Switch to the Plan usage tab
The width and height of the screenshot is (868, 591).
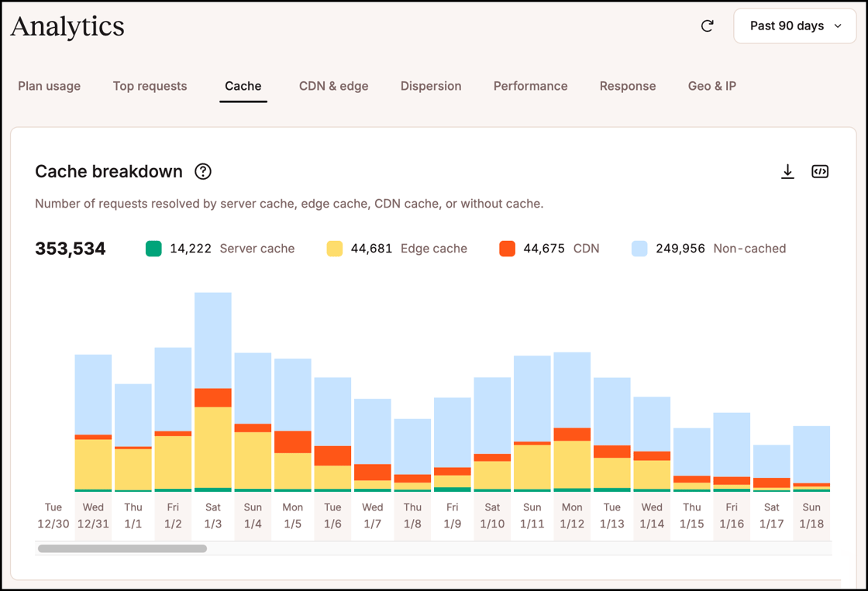[x=50, y=86]
